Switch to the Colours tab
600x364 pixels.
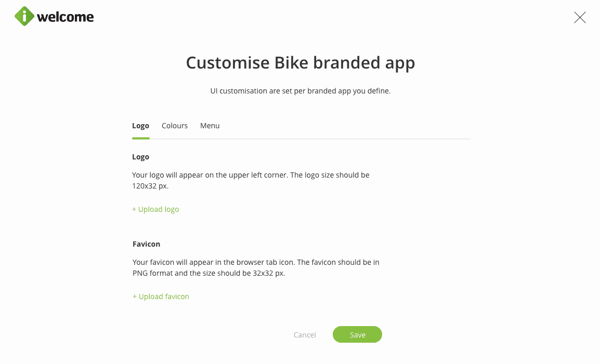175,126
